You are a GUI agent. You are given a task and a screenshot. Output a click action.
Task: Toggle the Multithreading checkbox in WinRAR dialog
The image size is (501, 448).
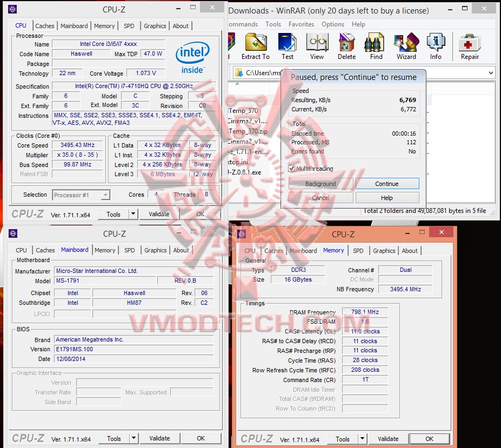pyautogui.click(x=291, y=169)
